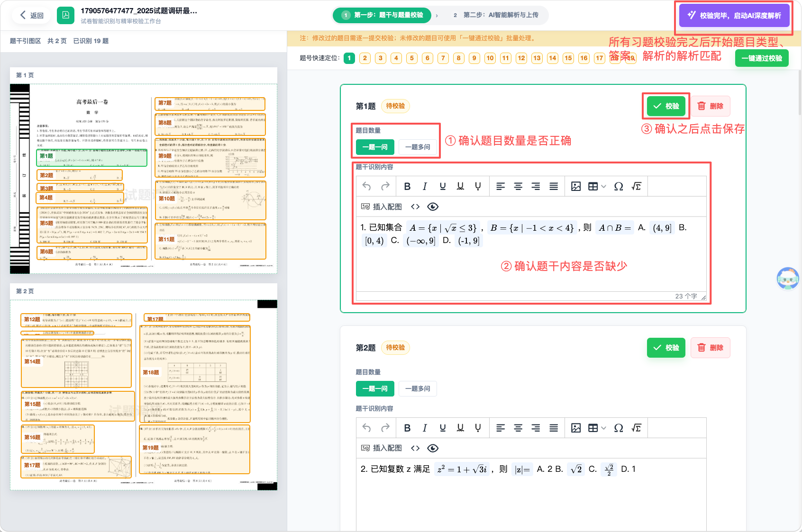Undo in question 1 editor toolbar
Screen dimensions: 802x532
tap(366, 186)
